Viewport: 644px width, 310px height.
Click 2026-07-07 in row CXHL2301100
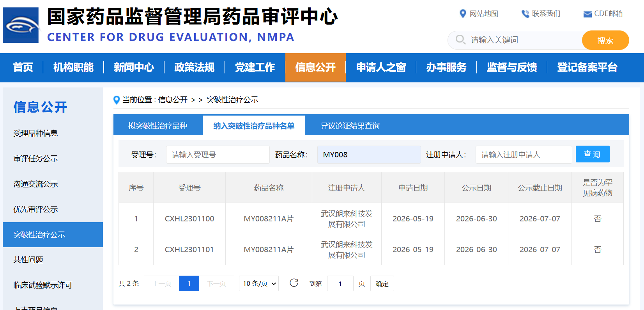[540, 219]
